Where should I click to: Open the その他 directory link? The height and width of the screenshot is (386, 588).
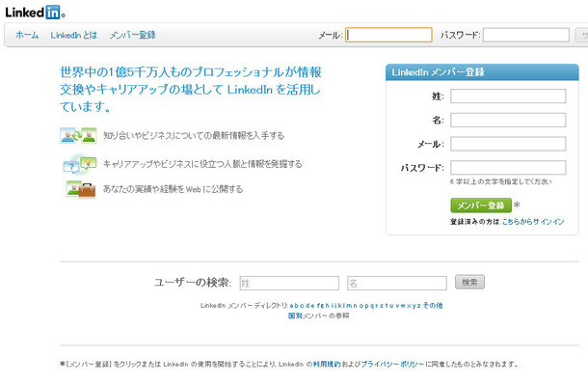coord(433,305)
